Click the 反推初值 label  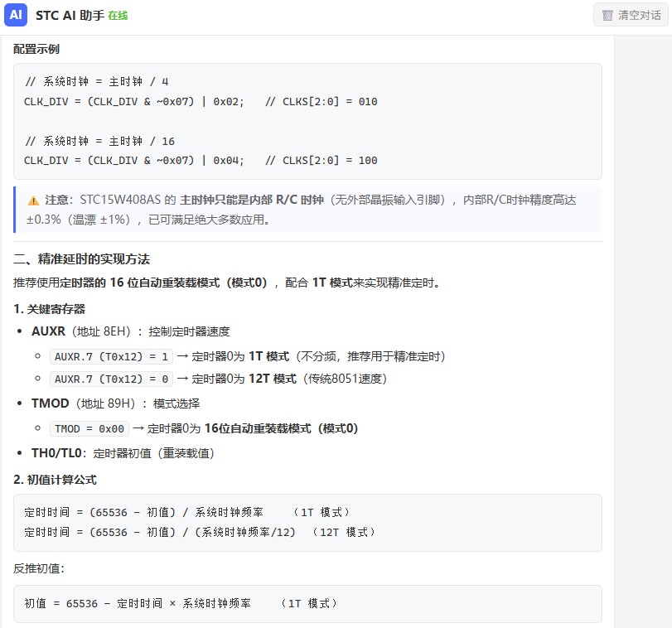tap(39, 568)
